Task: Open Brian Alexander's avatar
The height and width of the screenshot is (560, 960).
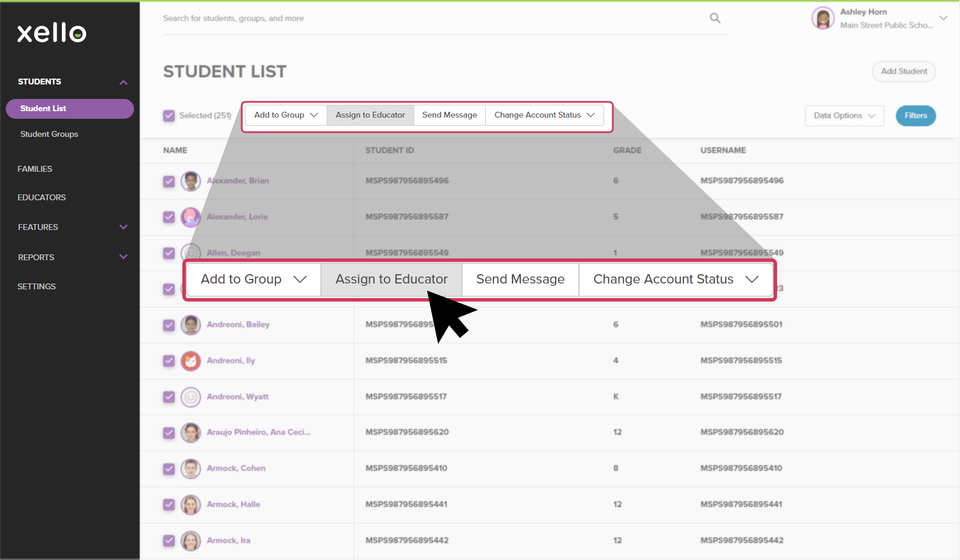Action: [190, 181]
